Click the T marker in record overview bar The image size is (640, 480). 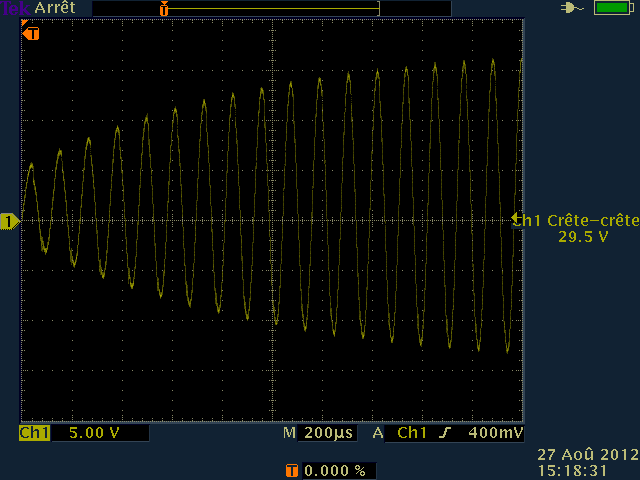[x=163, y=8]
